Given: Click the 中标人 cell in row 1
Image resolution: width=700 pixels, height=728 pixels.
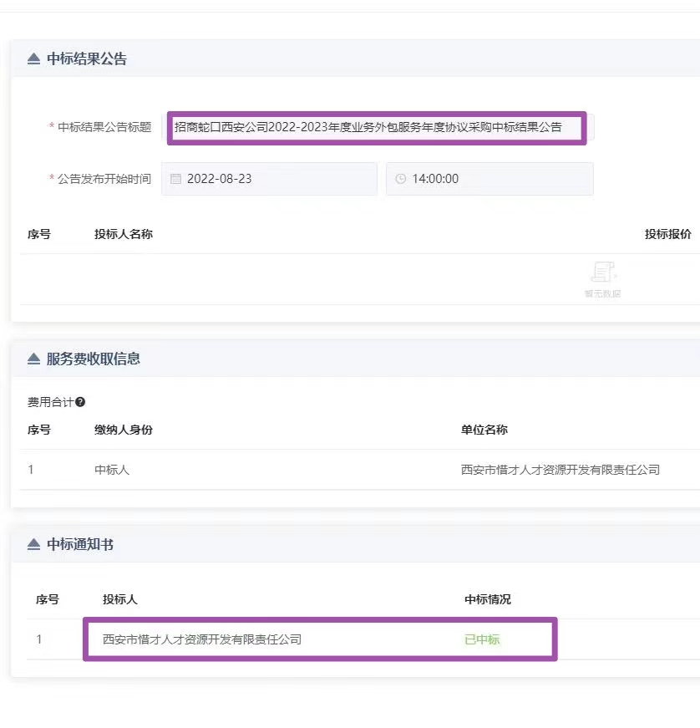Looking at the screenshot, I should [x=111, y=470].
